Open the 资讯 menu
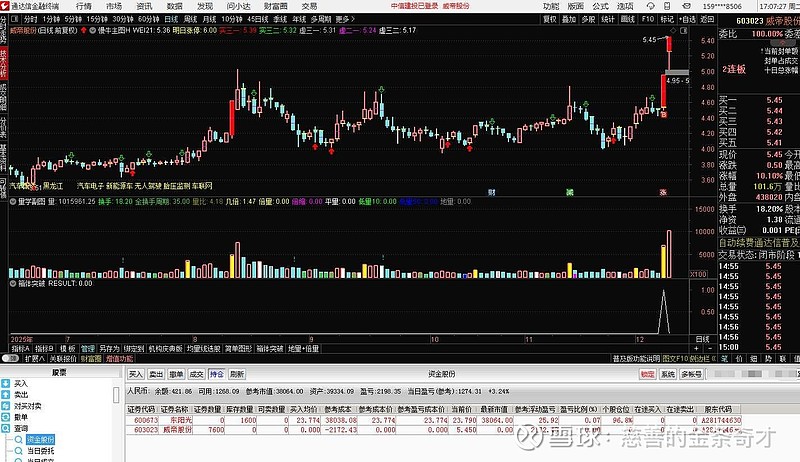The width and height of the screenshot is (800, 462). [144, 6]
